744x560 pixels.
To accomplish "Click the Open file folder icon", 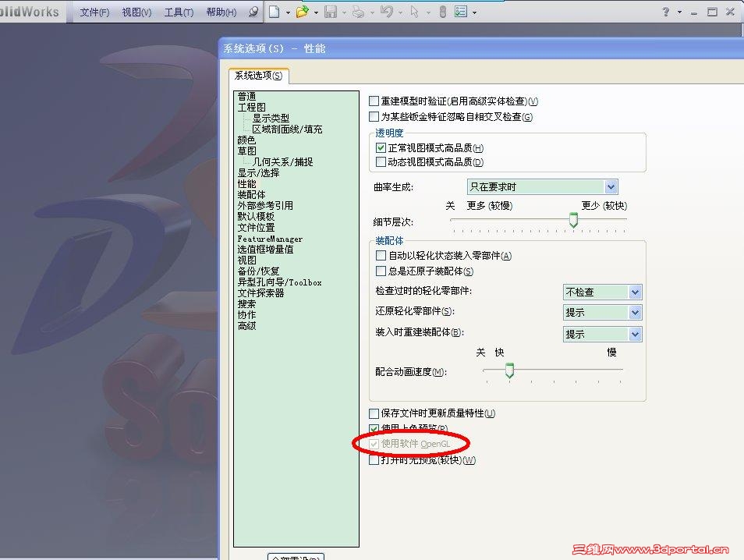I will pos(302,12).
